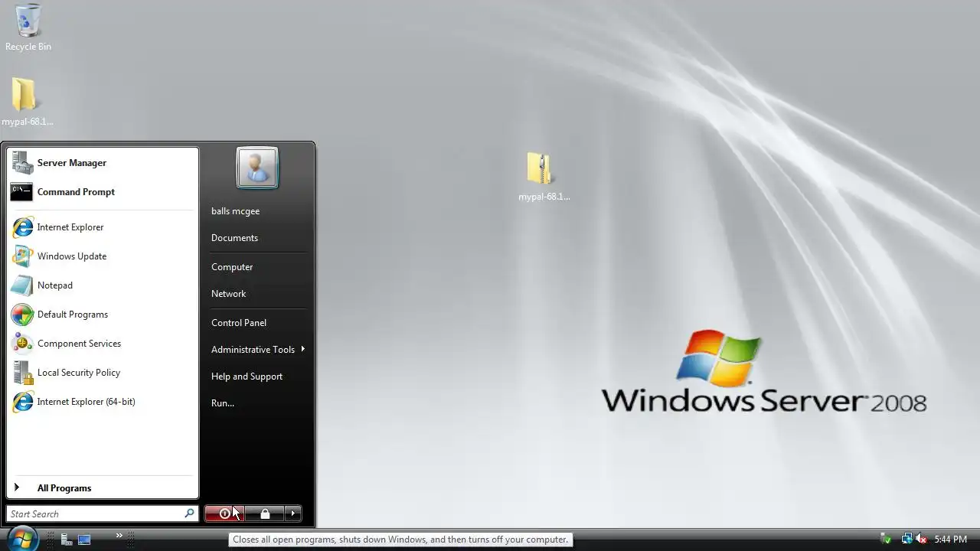
Task: Click the 5:44 PM taskbar clock
Action: 950,540
